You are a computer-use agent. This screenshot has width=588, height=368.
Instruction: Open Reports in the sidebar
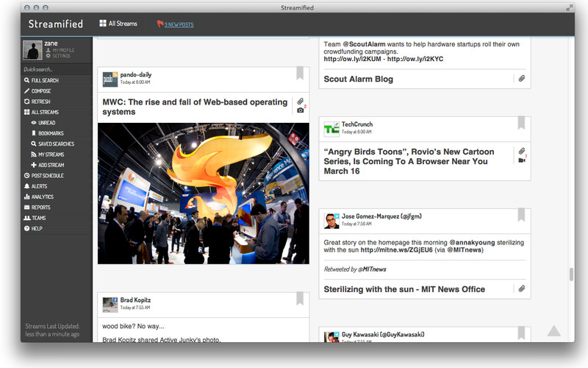click(x=37, y=208)
